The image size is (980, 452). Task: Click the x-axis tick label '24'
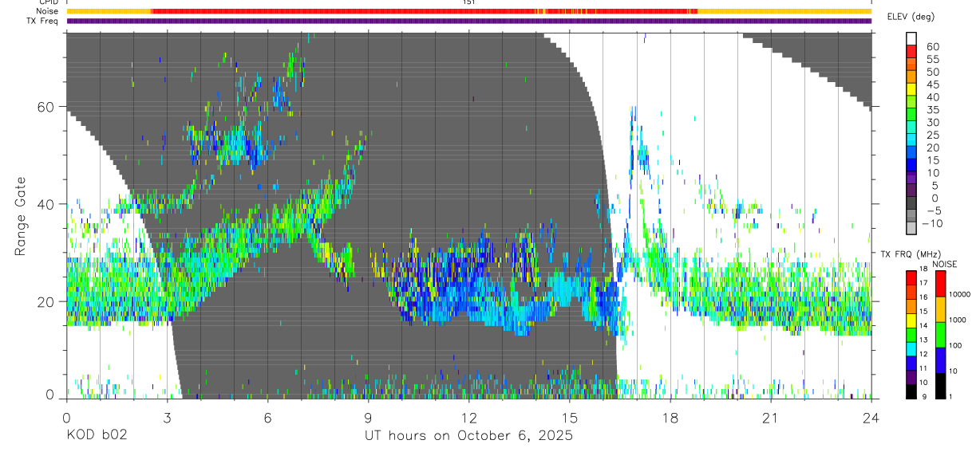click(871, 418)
